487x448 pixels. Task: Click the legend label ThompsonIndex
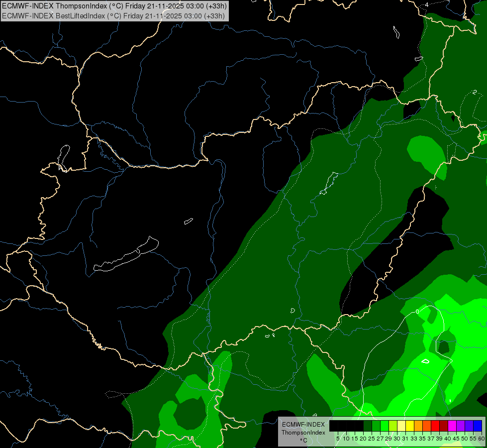point(303,433)
